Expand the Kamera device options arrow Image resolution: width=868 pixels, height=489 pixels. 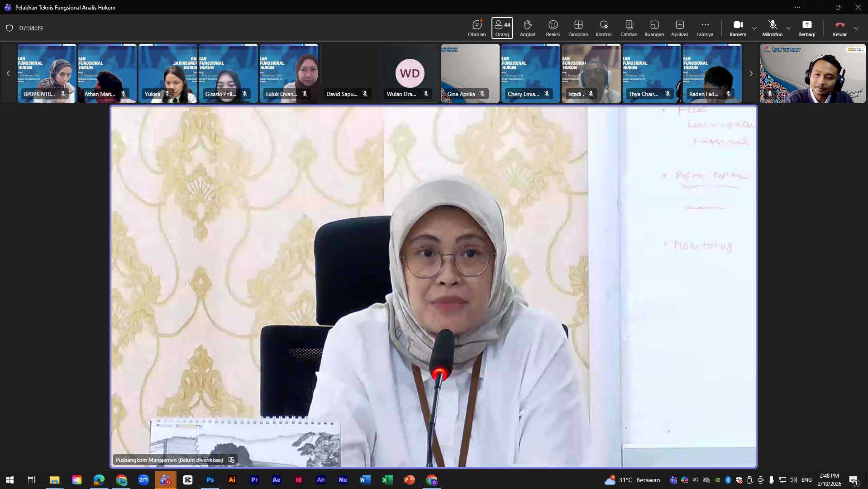pyautogui.click(x=754, y=28)
